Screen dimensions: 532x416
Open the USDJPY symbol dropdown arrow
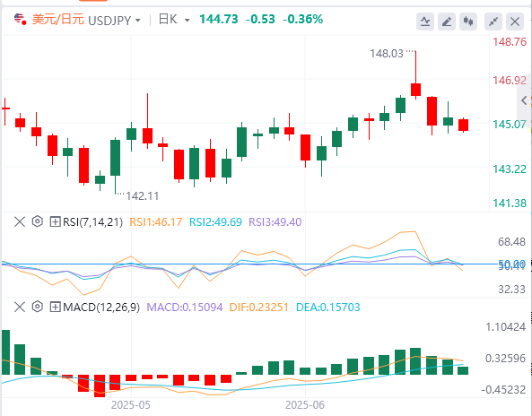[138, 21]
